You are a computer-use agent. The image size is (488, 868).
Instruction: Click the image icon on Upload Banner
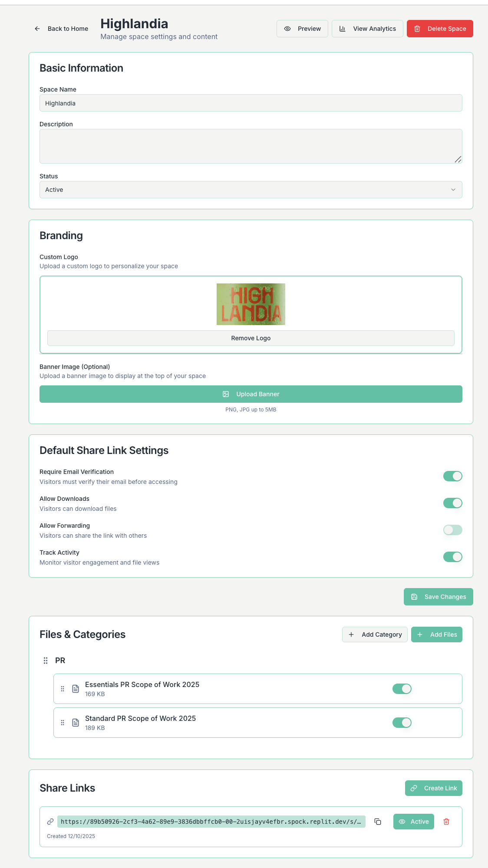tap(226, 394)
